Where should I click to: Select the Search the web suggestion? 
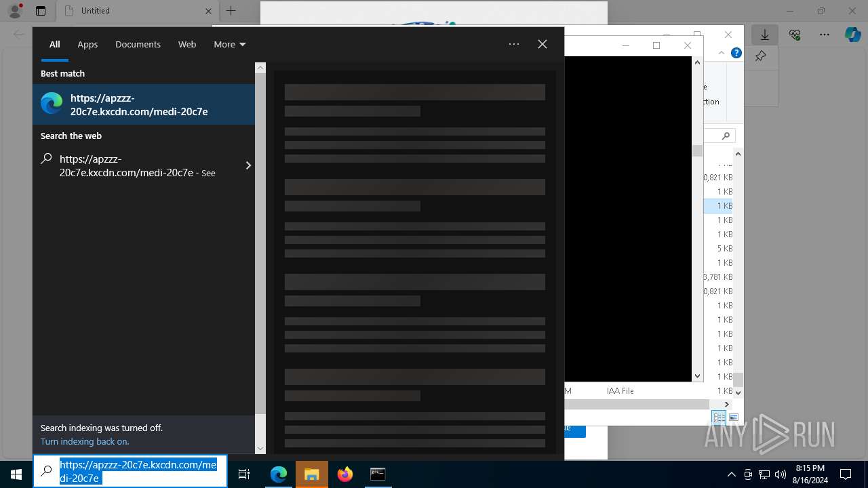point(144,165)
